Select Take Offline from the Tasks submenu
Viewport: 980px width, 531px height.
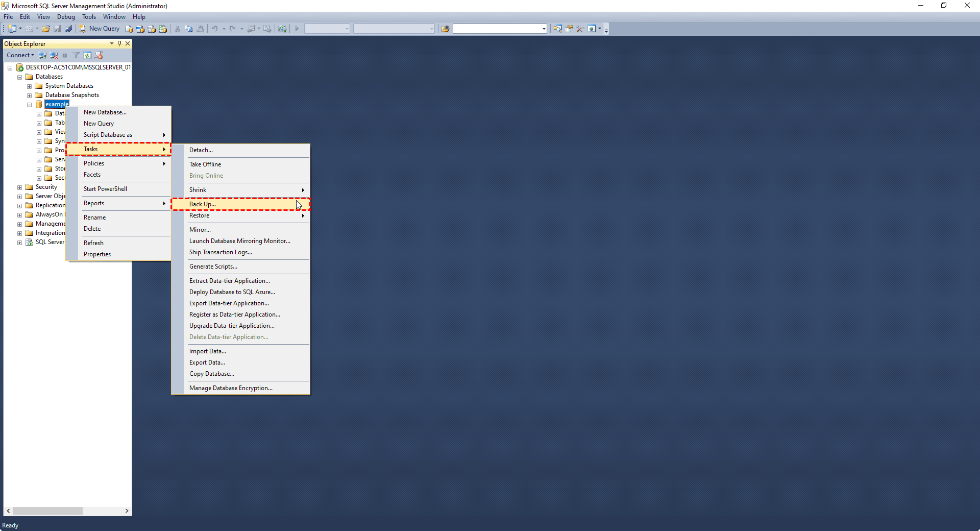(241, 164)
